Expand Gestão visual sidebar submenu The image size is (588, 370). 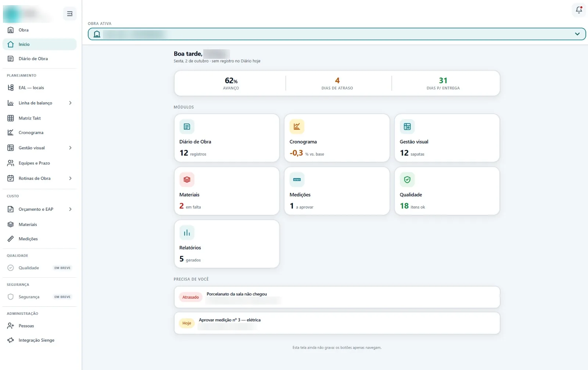point(70,148)
